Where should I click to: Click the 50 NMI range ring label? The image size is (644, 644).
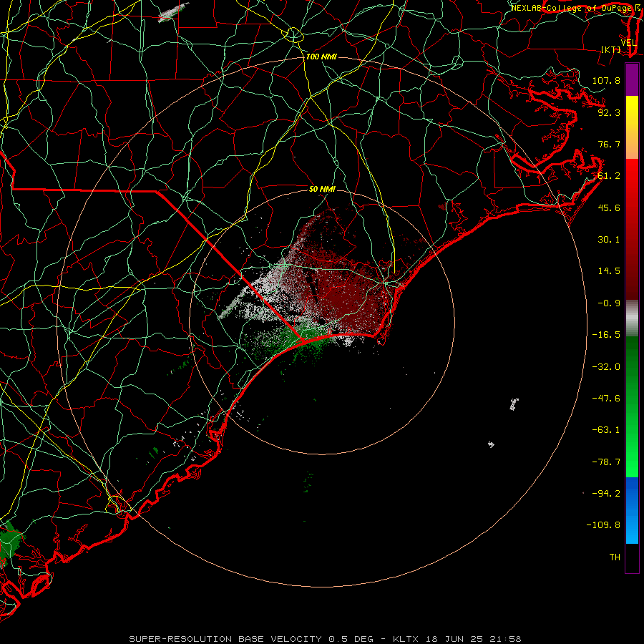[322, 189]
